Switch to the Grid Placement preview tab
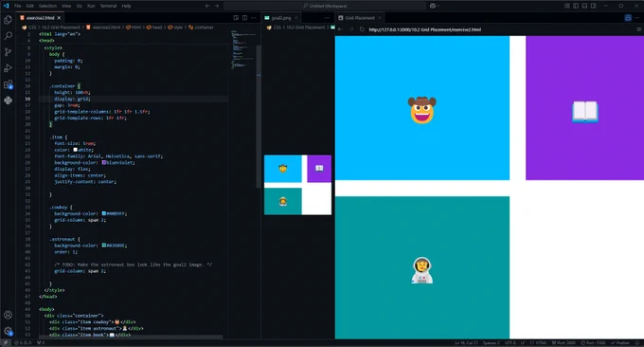The image size is (644, 347). pos(360,18)
